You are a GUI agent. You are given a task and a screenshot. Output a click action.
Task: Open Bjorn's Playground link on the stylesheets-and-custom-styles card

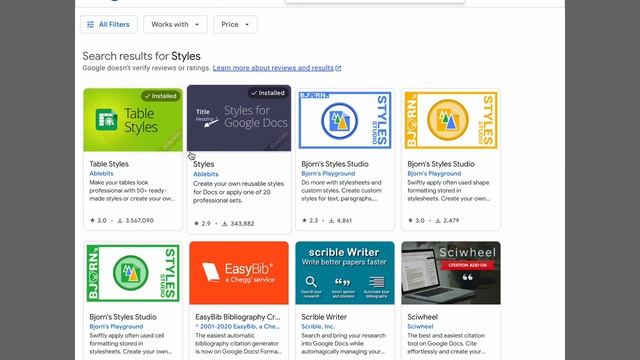pyautogui.click(x=328, y=173)
